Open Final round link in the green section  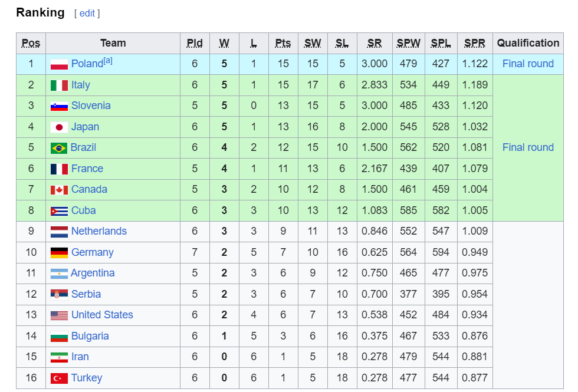528,147
